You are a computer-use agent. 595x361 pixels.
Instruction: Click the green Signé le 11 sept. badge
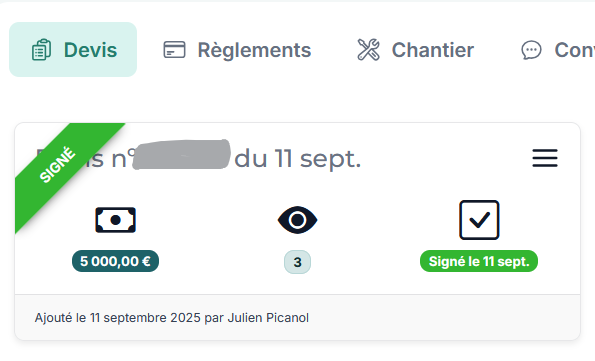[479, 261]
